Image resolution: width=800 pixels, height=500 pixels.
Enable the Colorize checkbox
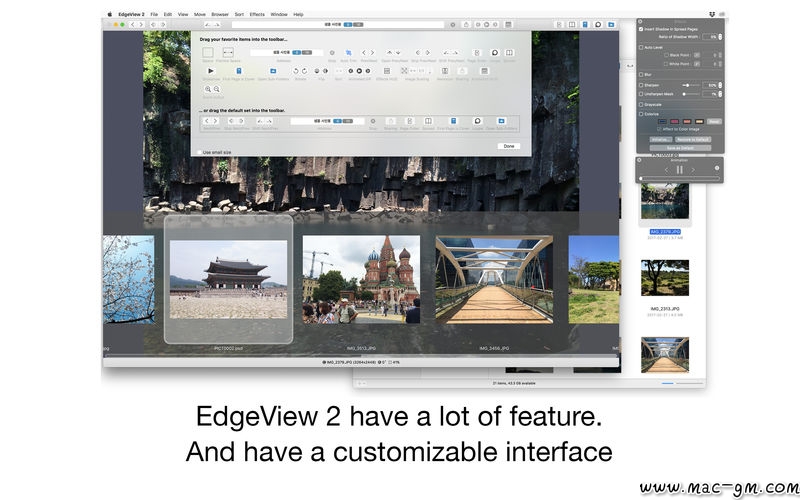[x=641, y=114]
